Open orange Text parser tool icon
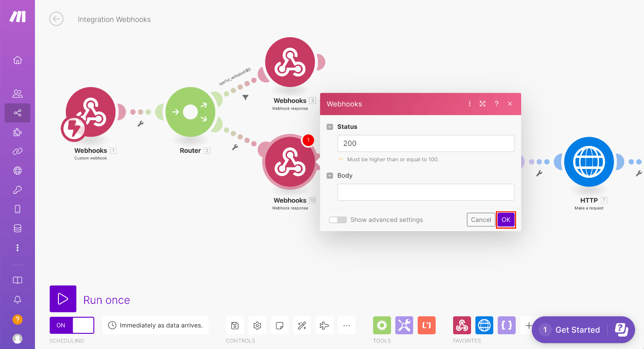This screenshot has width=644, height=349. [426, 326]
